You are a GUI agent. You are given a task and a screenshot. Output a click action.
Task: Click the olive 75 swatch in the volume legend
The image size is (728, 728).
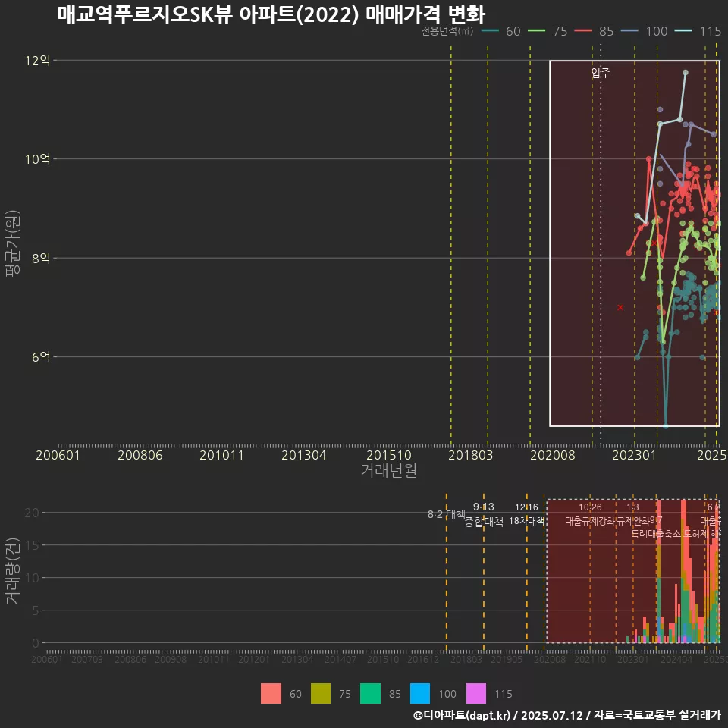coord(320,694)
